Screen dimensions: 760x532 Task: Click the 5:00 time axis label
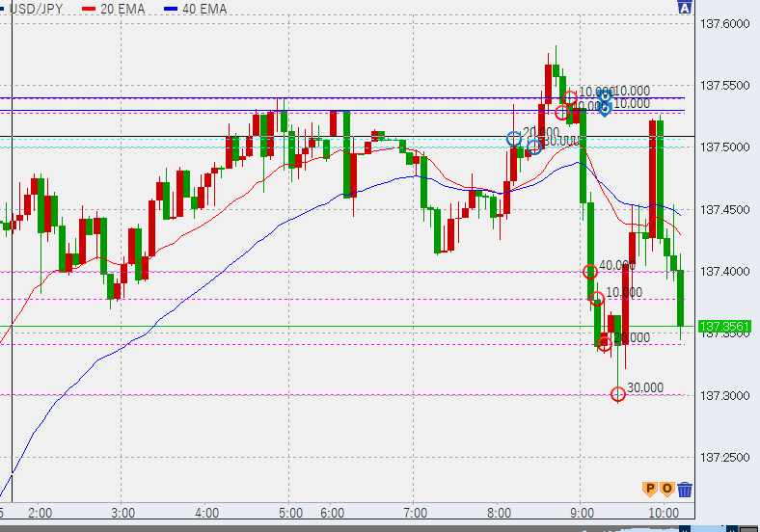[290, 513]
